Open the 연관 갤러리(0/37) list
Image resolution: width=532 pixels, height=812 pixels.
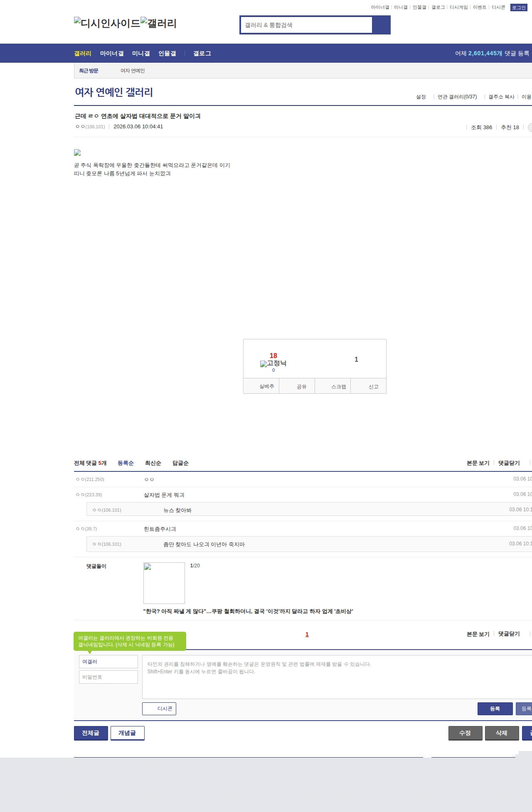457,97
